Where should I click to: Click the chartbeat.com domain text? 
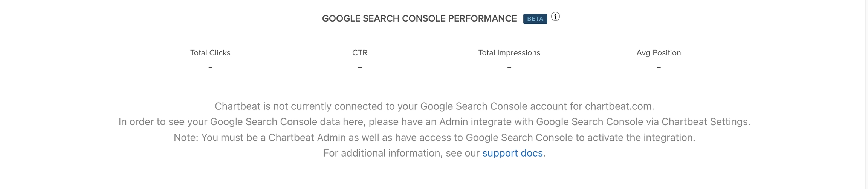(619, 106)
